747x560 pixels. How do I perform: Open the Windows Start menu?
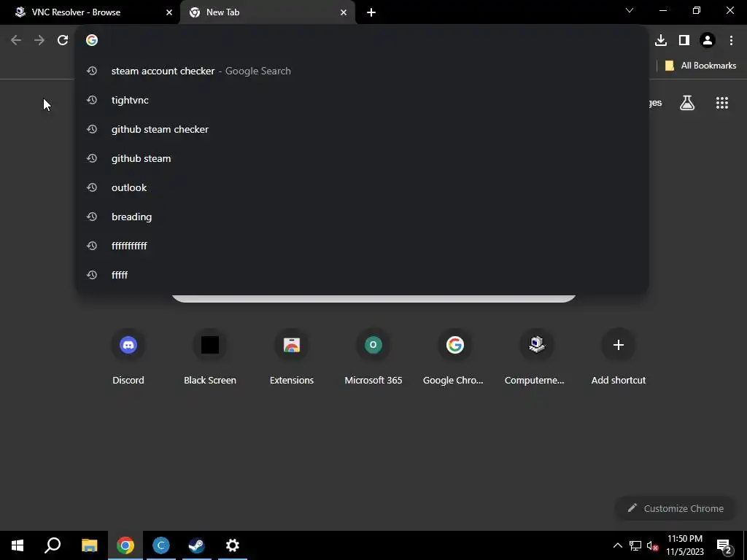(x=18, y=545)
